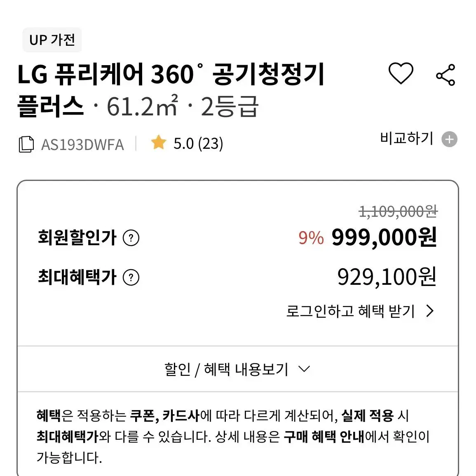Open the 5.0 (23) reviews score
476x476 pixels.
click(198, 143)
